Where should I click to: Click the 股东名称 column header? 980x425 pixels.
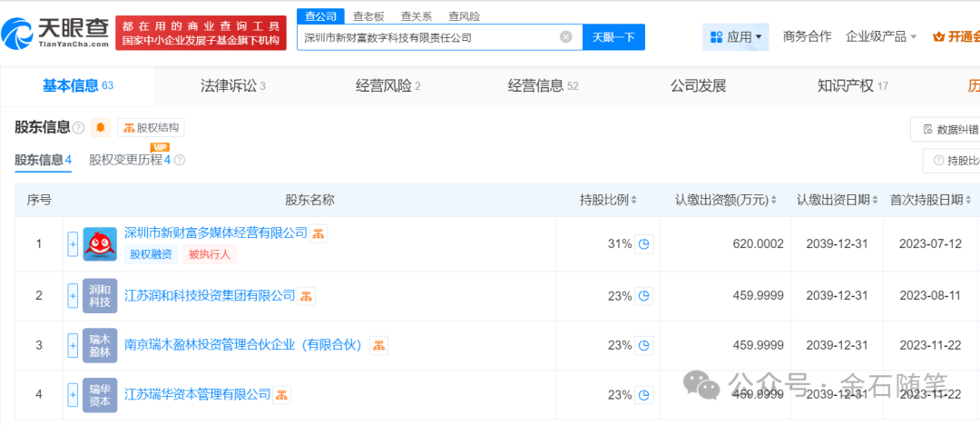pos(309,201)
